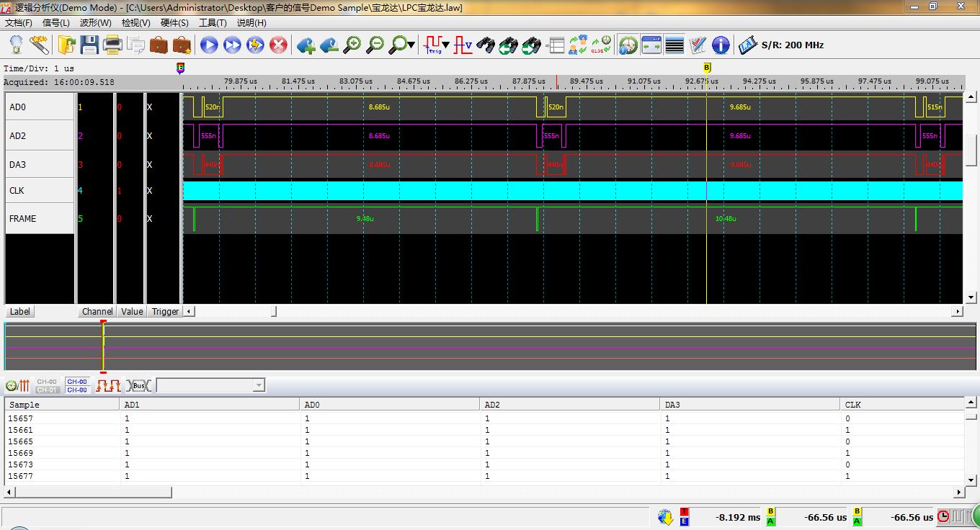This screenshot has width=980, height=530.
Task: Click the Channel column header button
Action: point(97,312)
